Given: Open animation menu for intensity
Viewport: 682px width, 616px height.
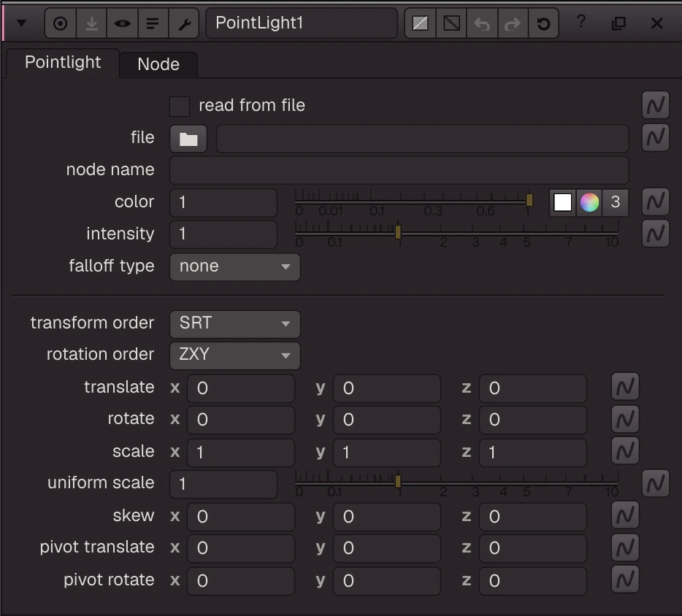Looking at the screenshot, I should click(x=656, y=234).
